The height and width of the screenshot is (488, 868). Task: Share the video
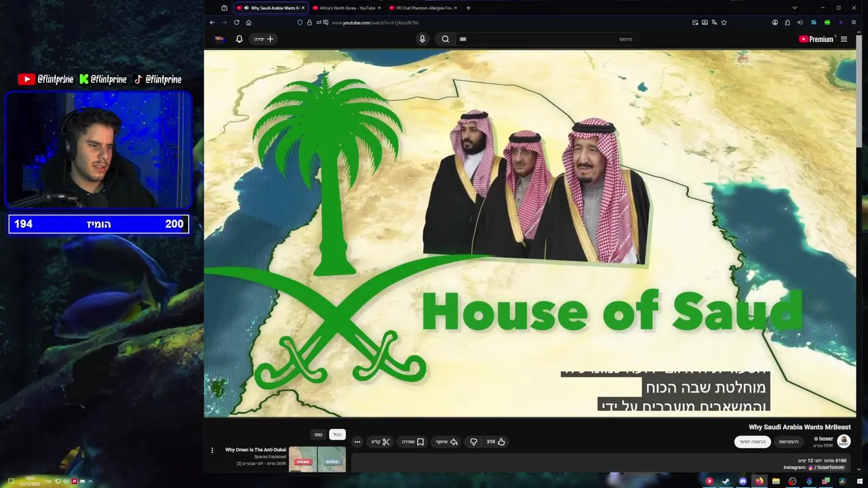(447, 442)
